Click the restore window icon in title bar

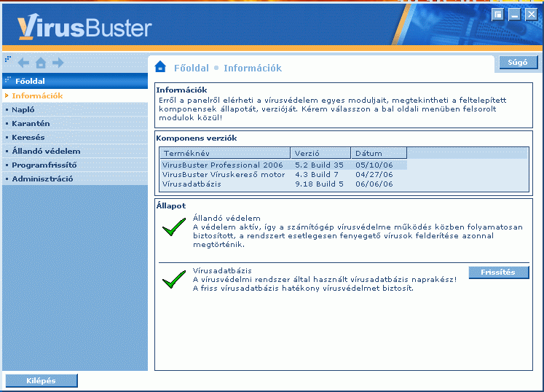[498, 15]
